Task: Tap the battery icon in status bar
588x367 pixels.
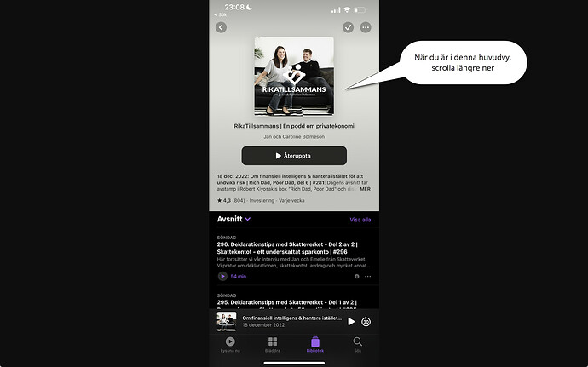Action: point(360,9)
